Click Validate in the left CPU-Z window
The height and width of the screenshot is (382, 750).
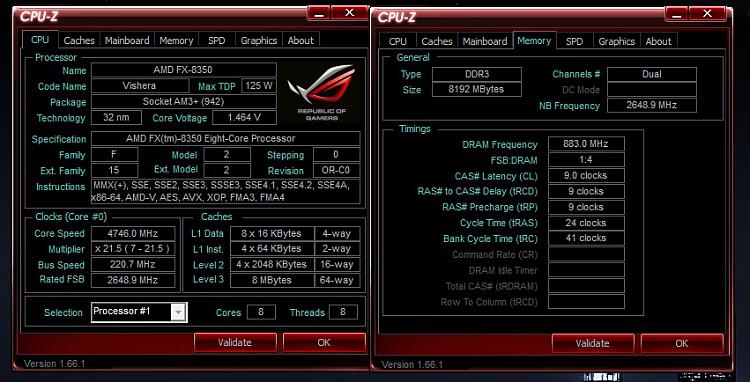[x=235, y=342]
